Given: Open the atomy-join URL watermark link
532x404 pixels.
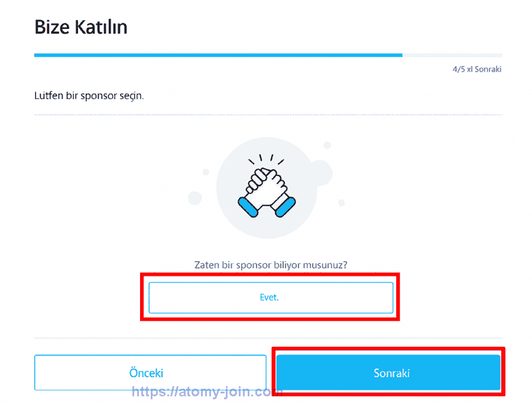Looking at the screenshot, I should (x=207, y=392).
